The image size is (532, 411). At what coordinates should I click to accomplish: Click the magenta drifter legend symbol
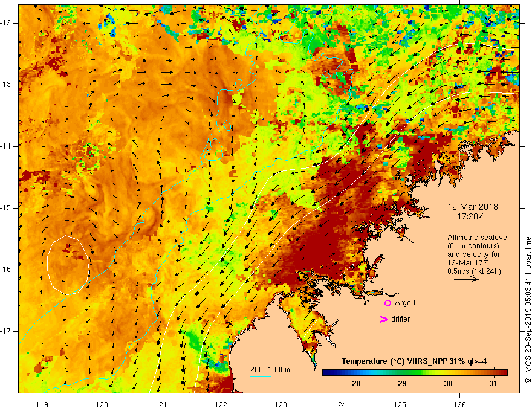(x=383, y=319)
